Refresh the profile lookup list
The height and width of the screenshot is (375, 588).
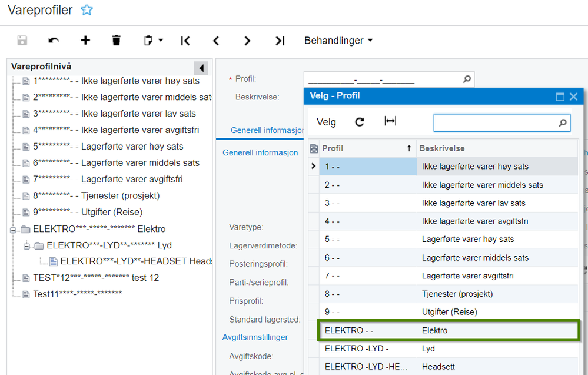pyautogui.click(x=359, y=122)
